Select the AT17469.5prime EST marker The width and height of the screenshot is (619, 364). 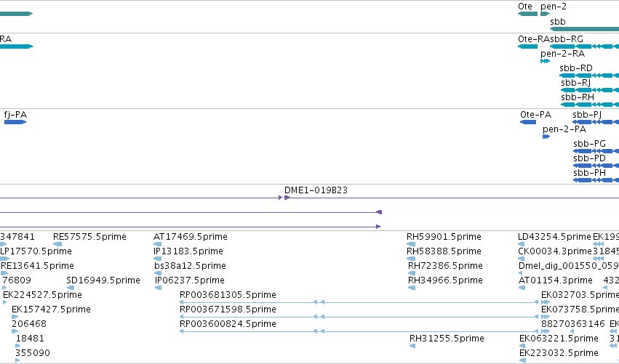pos(158,244)
